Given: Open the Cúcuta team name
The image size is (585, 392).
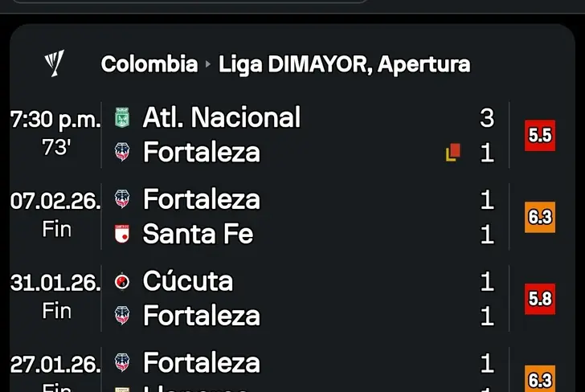Looking at the screenshot, I should pos(188,281).
